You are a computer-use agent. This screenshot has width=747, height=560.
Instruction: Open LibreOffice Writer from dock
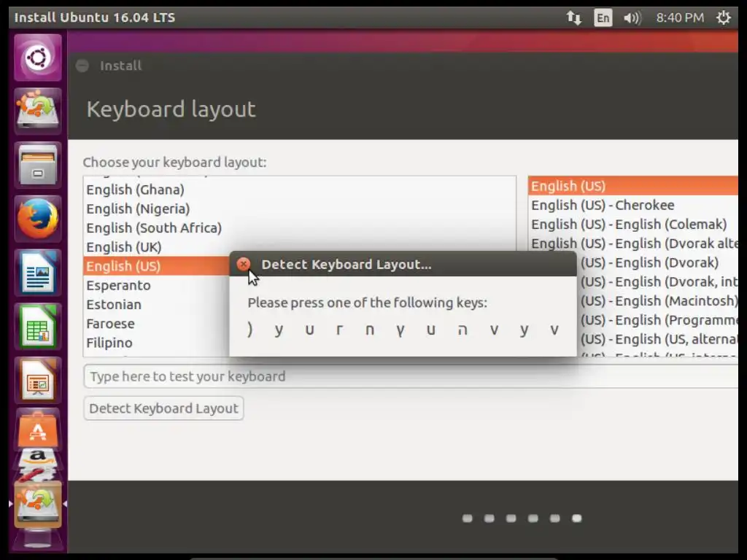(38, 273)
